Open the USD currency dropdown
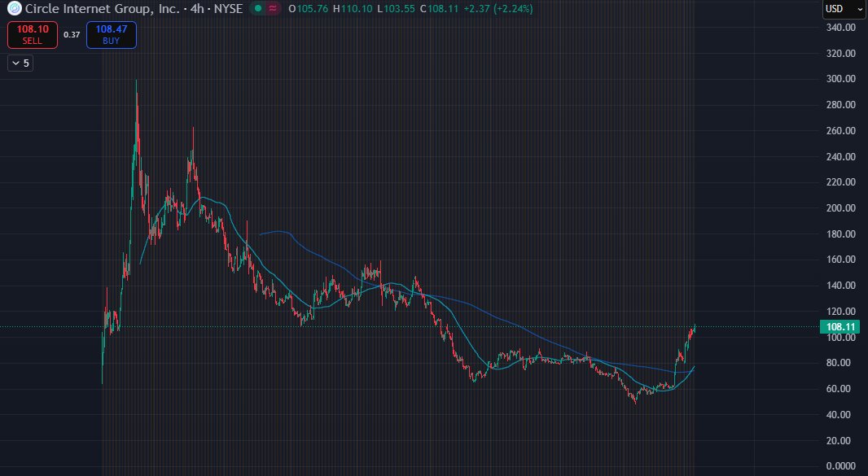This screenshot has width=868, height=476. 844,9
